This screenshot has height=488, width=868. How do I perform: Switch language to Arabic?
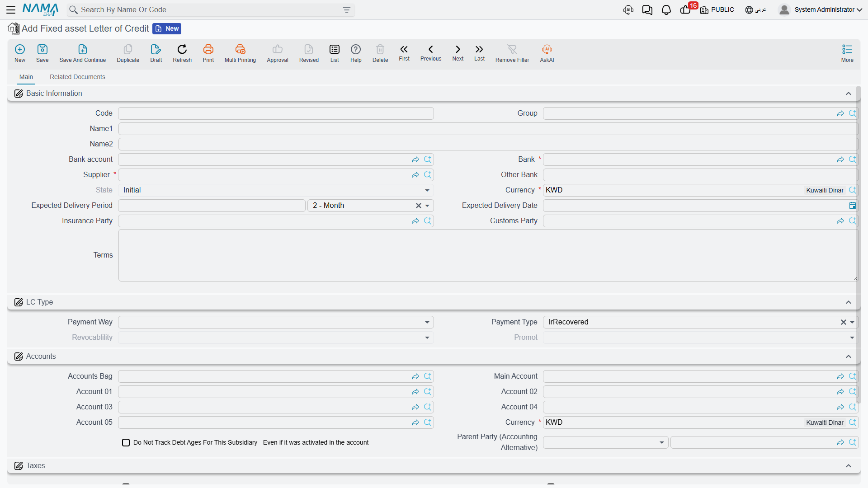755,9
